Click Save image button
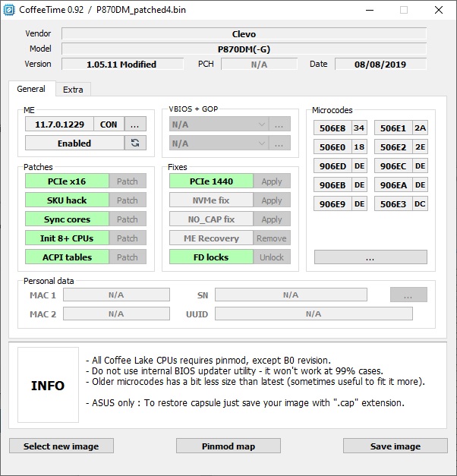This screenshot has height=476, width=457. click(x=396, y=446)
